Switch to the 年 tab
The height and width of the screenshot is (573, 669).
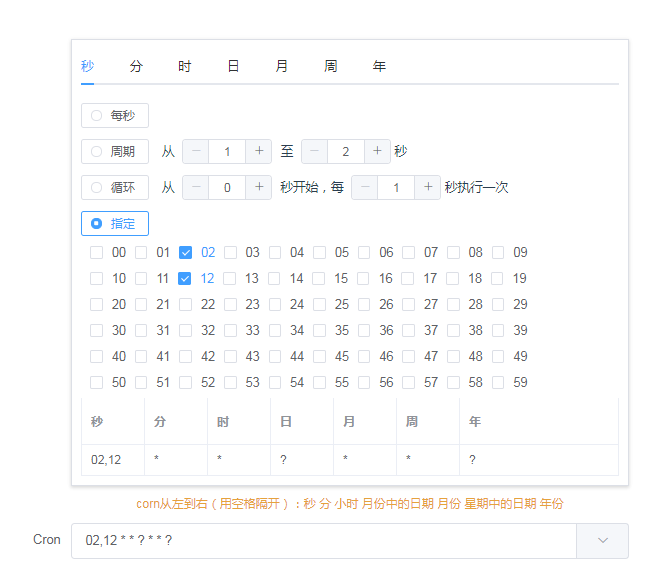tap(379, 66)
